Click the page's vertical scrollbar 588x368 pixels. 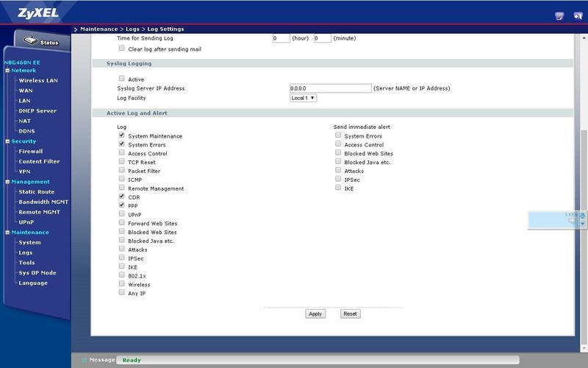(584, 169)
